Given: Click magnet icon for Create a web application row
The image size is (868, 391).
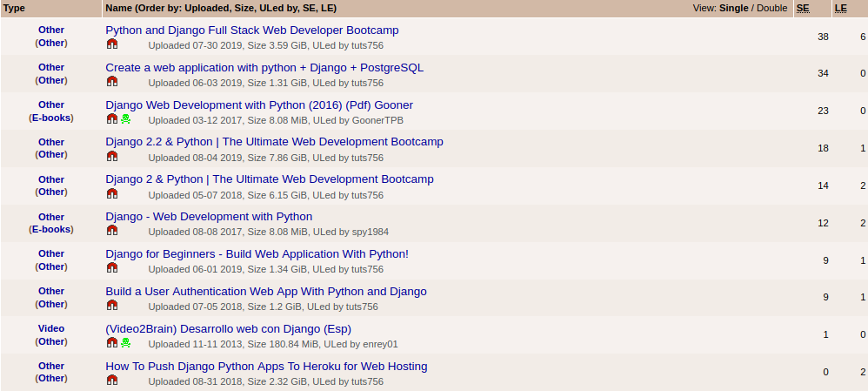Looking at the screenshot, I should click(112, 82).
